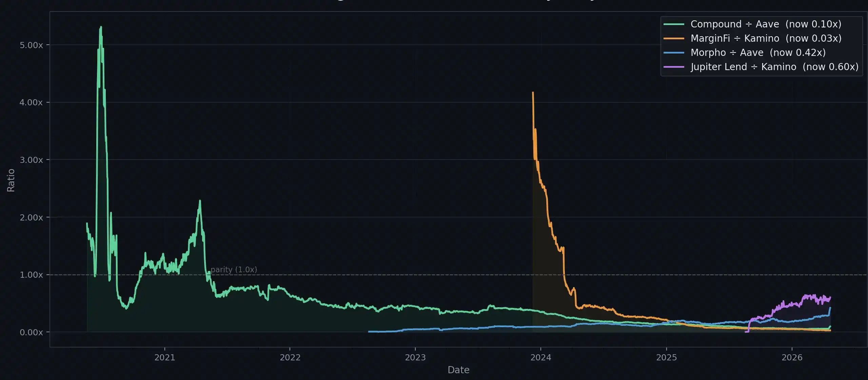
Task: Click the 2025 x-axis tick label
Action: (x=667, y=358)
